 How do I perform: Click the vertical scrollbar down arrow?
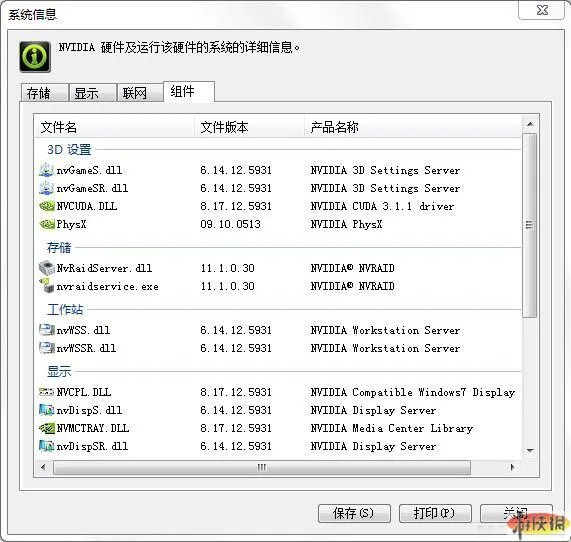(x=530, y=451)
